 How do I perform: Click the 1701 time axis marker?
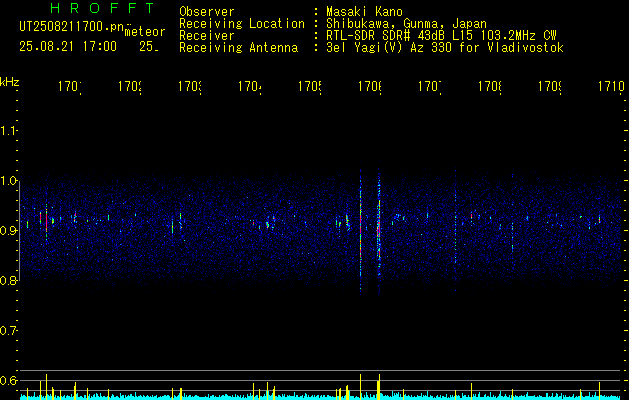(70, 86)
